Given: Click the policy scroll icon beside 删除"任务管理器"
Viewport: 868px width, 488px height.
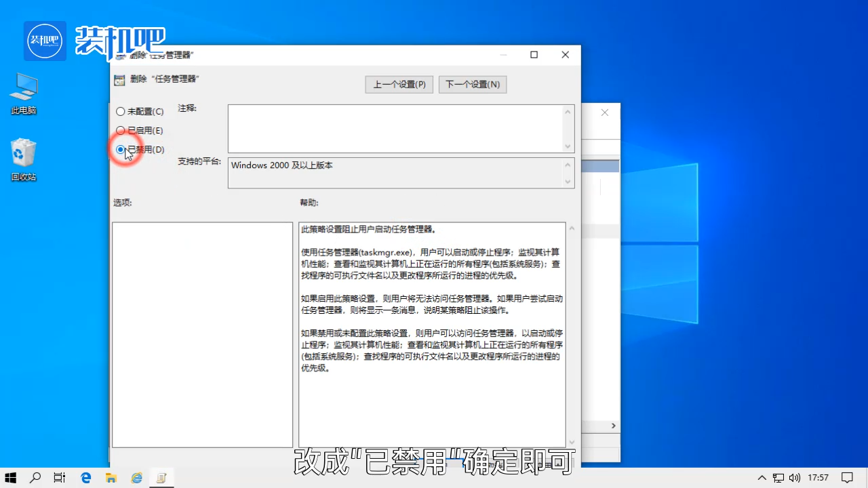Looking at the screenshot, I should [119, 79].
